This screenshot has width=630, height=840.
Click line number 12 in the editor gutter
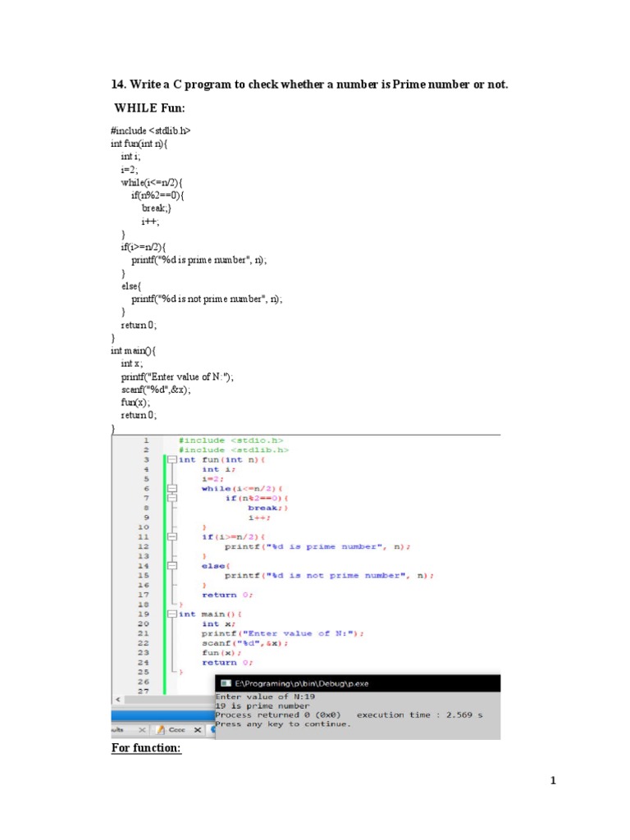point(143,546)
